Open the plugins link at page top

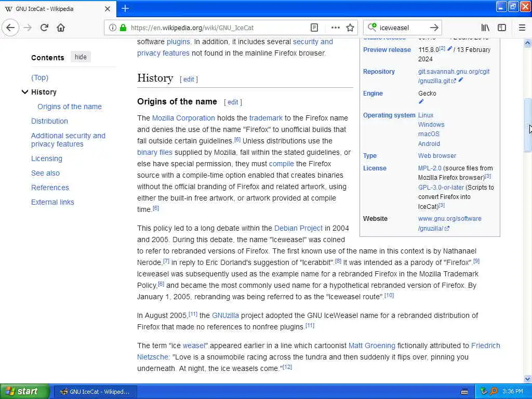[178, 42]
